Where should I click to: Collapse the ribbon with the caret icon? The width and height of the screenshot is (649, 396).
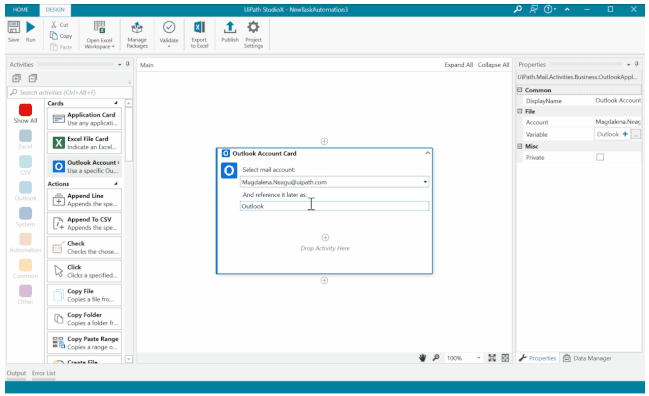coord(567,9)
